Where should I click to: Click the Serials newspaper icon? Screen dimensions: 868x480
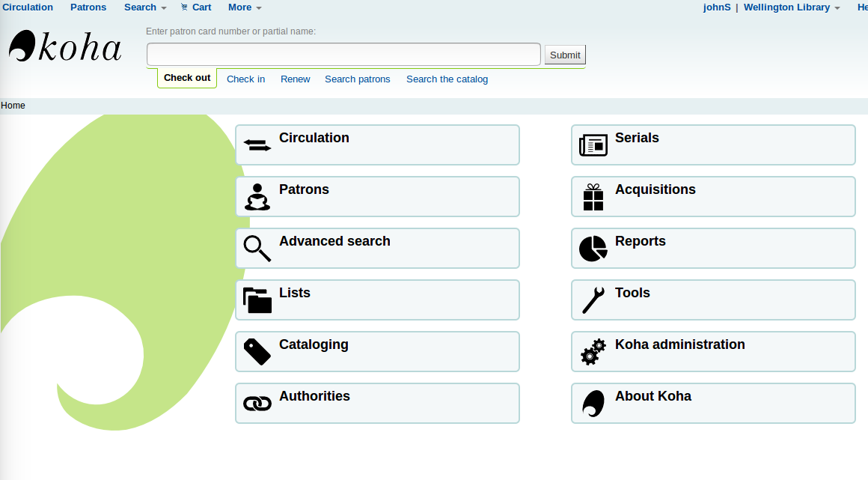593,144
